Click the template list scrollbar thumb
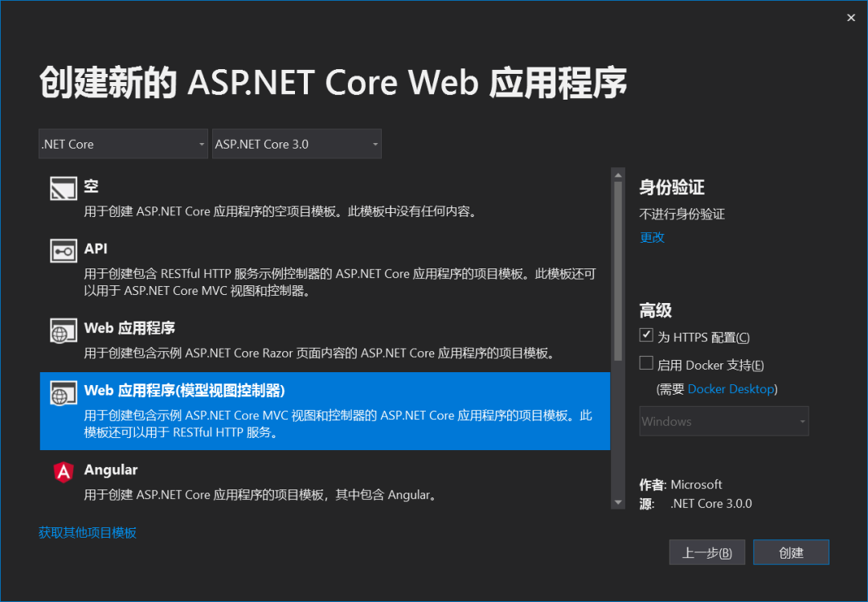The image size is (868, 602). (618, 272)
